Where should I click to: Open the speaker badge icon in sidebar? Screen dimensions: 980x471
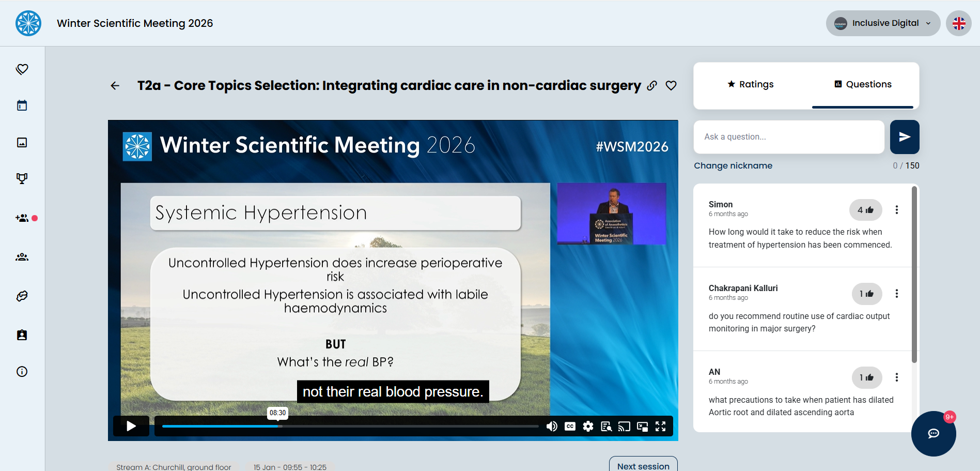pyautogui.click(x=22, y=335)
